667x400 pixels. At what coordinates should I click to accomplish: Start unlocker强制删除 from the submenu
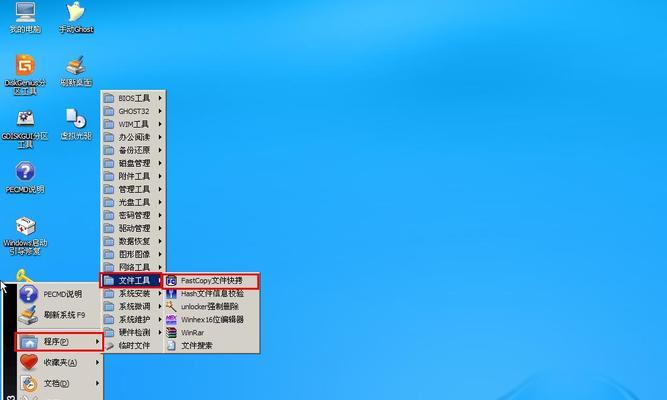coord(211,306)
